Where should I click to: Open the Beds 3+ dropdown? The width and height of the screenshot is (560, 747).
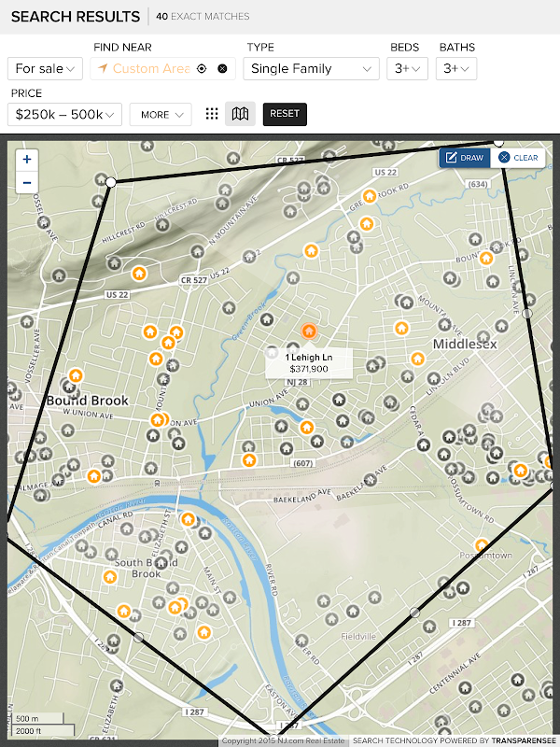[407, 68]
